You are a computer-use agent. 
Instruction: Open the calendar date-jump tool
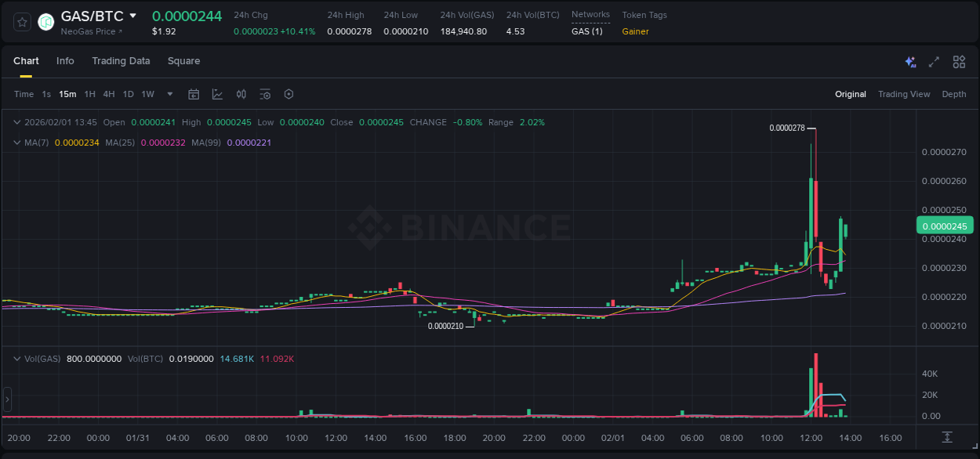tap(194, 93)
